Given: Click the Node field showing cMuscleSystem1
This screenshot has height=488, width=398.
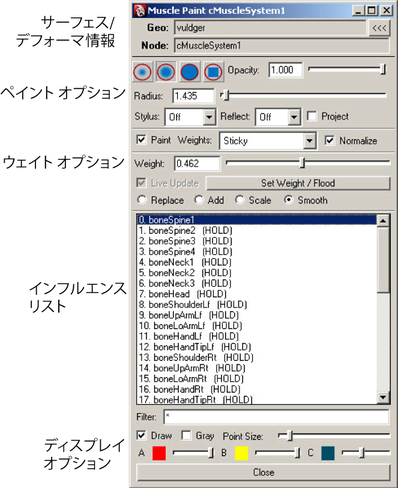Looking at the screenshot, I should 282,46.
